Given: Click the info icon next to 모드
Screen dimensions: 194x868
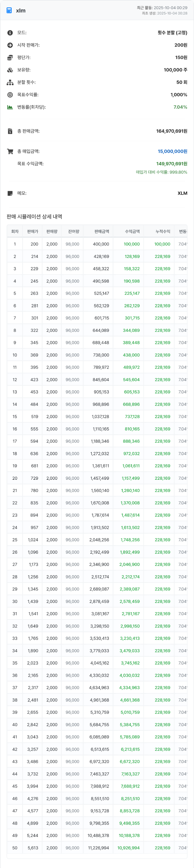Looking at the screenshot, I should coord(10,33).
